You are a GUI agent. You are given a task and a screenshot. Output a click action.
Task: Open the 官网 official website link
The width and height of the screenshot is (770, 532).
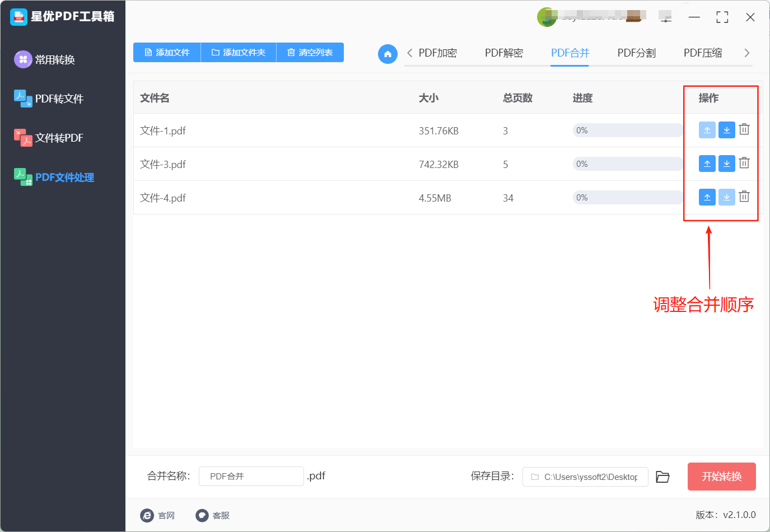(x=157, y=515)
